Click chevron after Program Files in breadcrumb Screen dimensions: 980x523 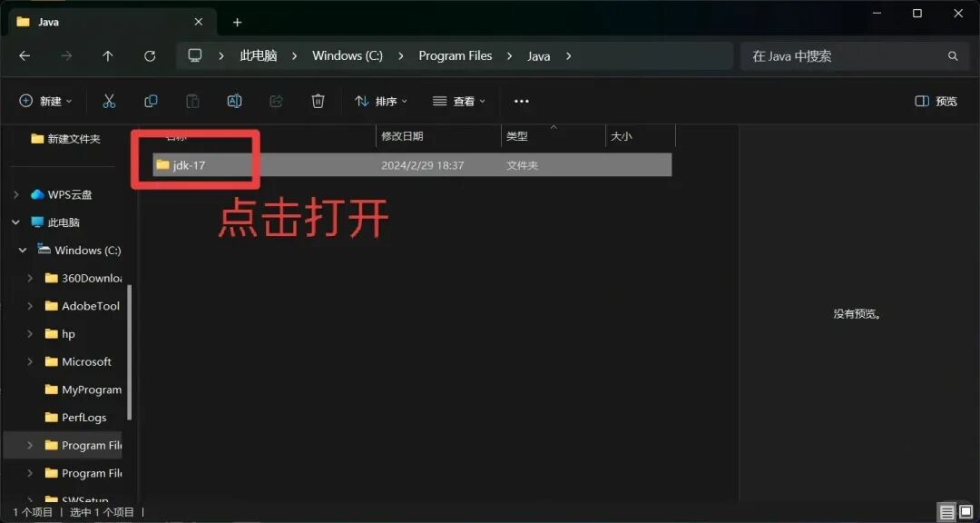(509, 56)
